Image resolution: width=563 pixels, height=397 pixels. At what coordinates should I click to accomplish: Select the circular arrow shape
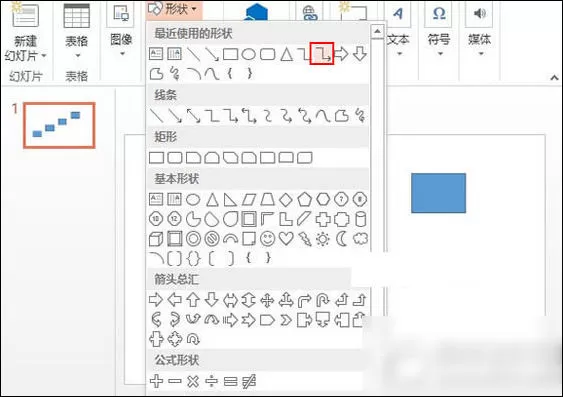193,339
